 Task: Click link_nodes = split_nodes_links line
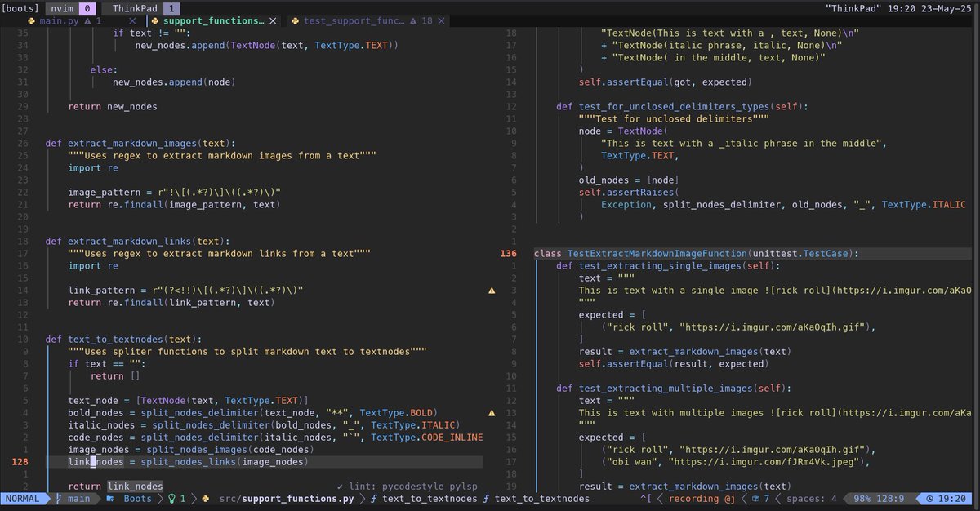click(188, 462)
